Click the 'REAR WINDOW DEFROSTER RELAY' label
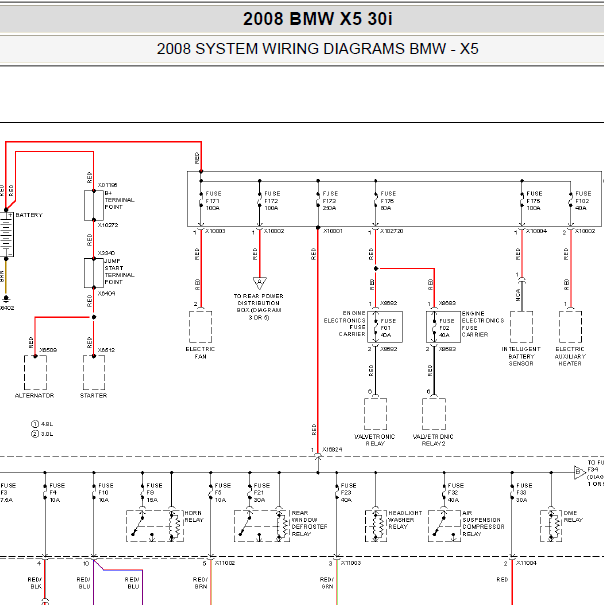604x605 pixels. 309,524
